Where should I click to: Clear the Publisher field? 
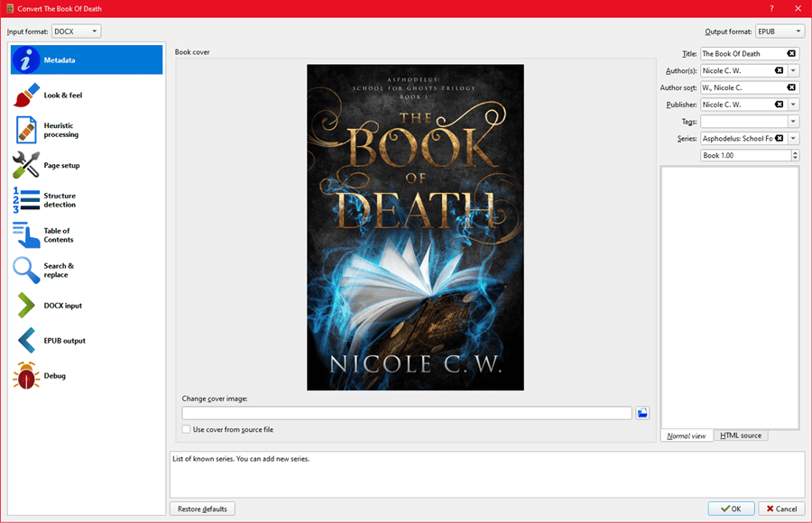coord(779,105)
